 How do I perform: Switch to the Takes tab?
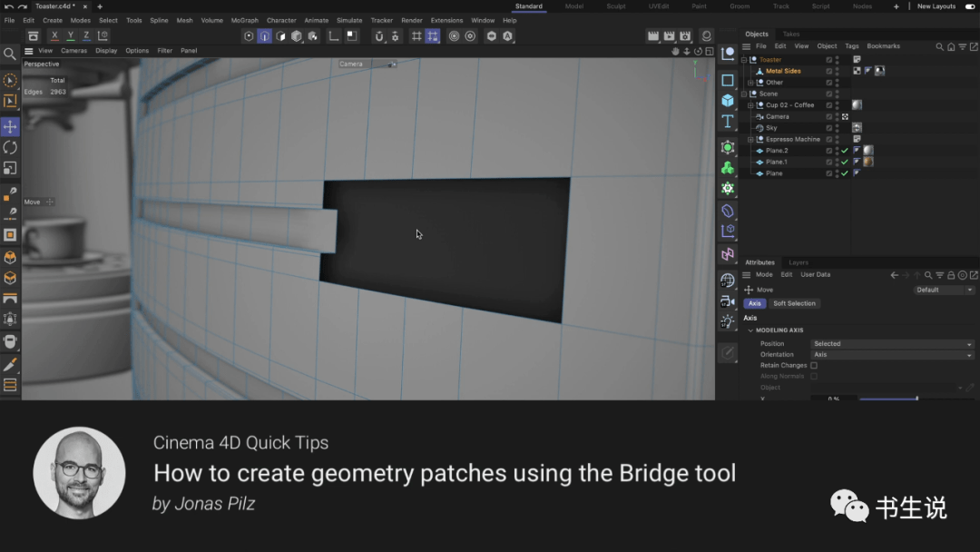[x=790, y=34]
